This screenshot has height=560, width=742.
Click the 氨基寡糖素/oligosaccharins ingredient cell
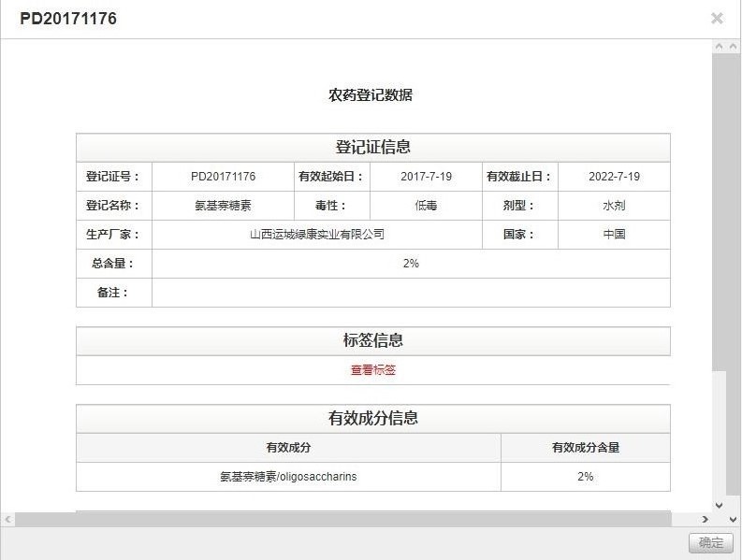tap(288, 477)
